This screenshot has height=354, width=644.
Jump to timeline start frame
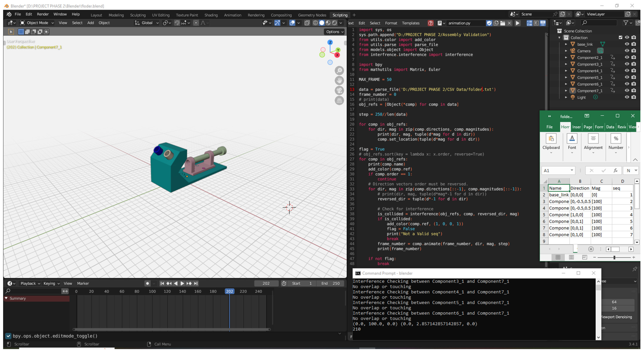click(162, 283)
